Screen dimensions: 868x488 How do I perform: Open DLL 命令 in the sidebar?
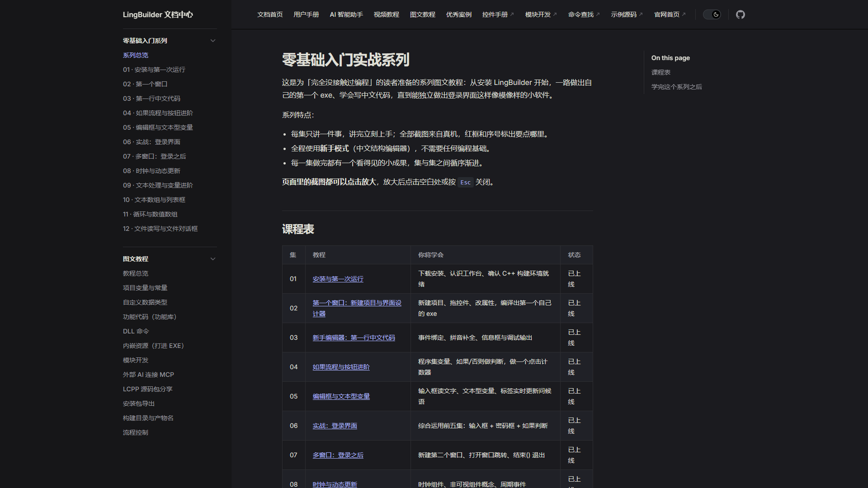click(x=136, y=331)
